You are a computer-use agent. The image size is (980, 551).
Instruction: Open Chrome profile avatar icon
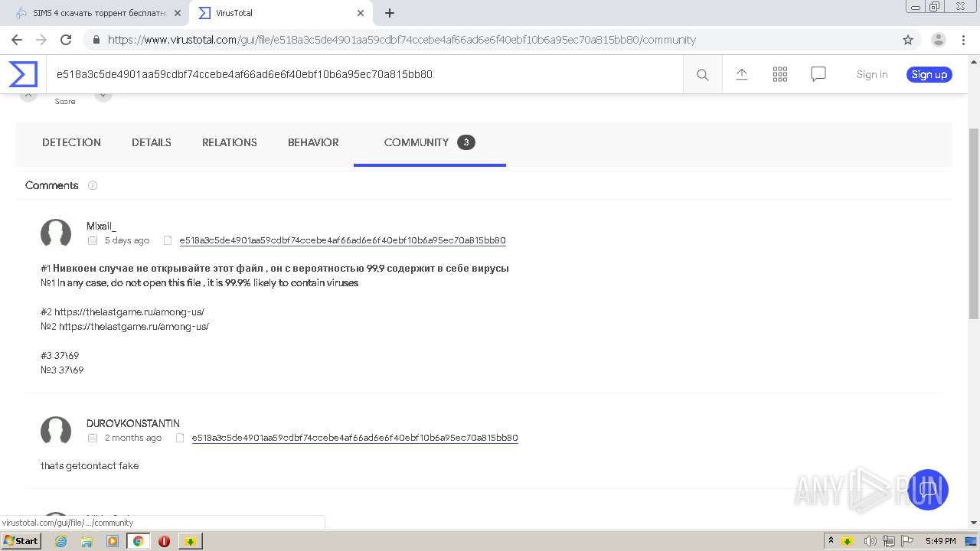[938, 40]
